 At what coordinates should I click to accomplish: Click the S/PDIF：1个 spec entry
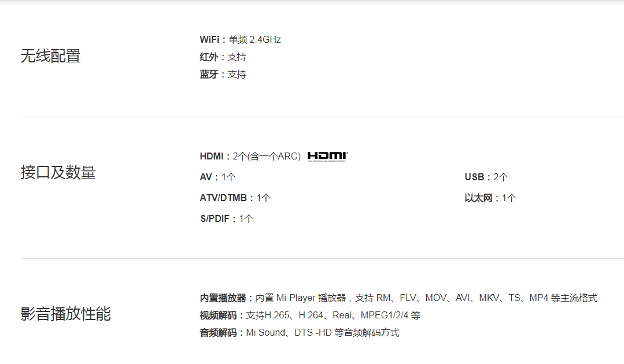tap(227, 218)
